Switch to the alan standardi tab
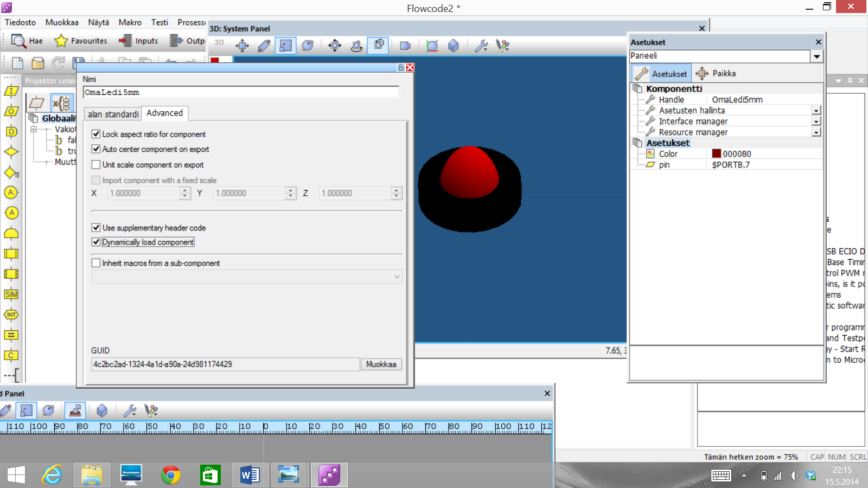Screen dimensions: 868x488 point(113,114)
